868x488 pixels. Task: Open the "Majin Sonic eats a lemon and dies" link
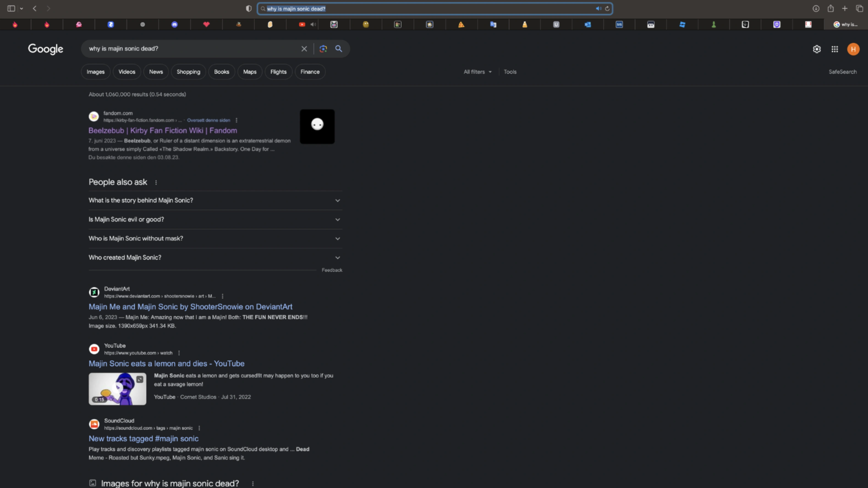pyautogui.click(x=166, y=364)
